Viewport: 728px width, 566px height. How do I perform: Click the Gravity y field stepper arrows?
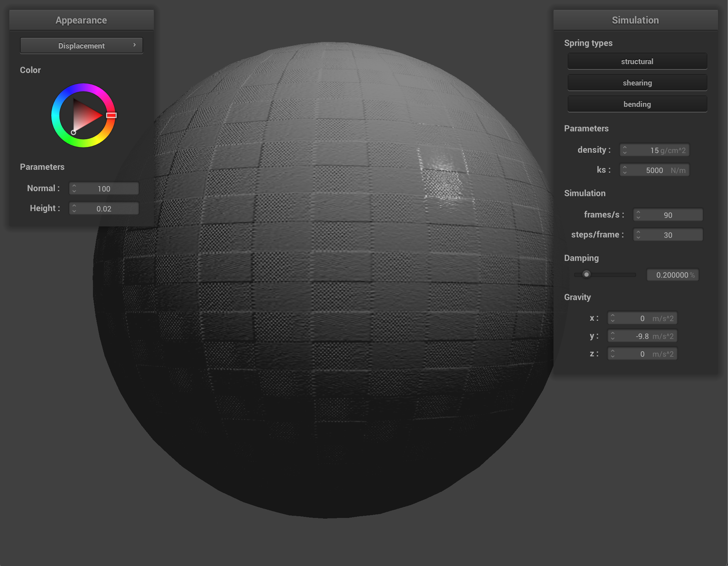(x=613, y=336)
